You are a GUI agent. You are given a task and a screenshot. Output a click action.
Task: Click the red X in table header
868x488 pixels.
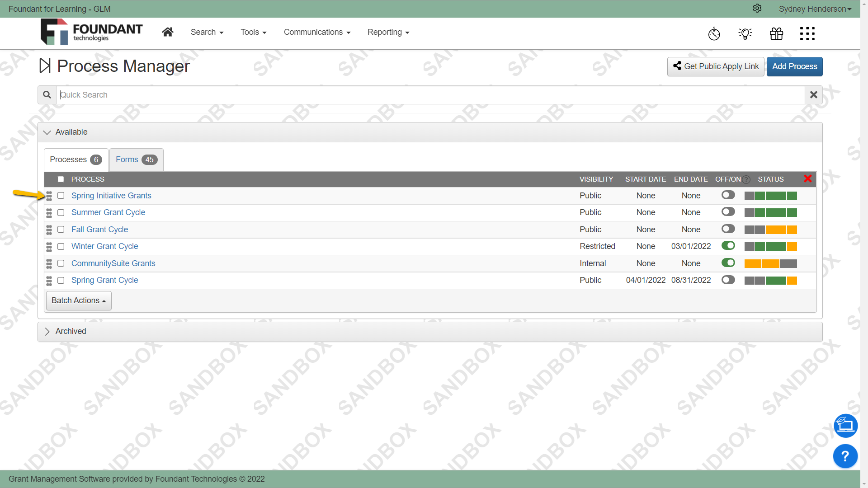pyautogui.click(x=808, y=179)
